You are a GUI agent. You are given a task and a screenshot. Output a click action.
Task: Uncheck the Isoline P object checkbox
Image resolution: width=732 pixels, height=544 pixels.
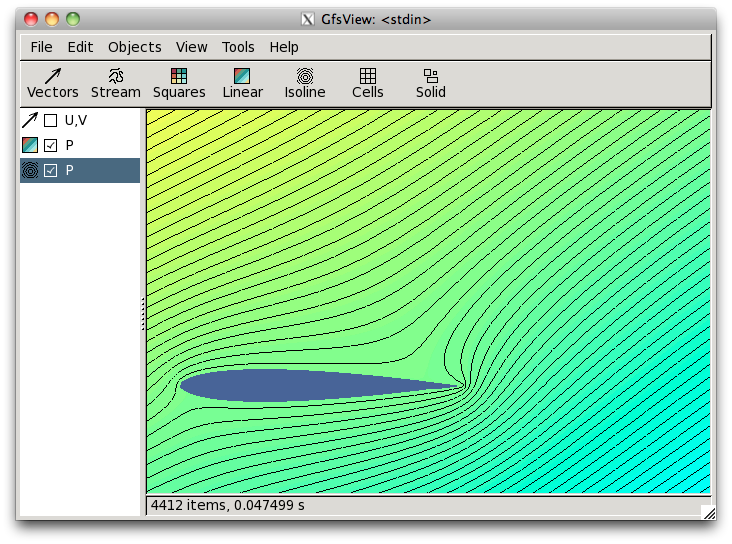click(50, 170)
